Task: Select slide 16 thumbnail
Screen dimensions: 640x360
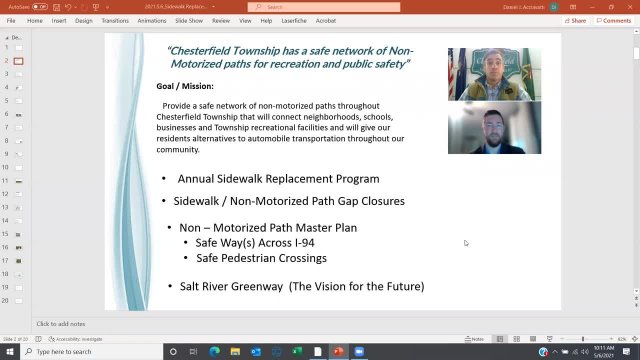Action: pos(19,247)
